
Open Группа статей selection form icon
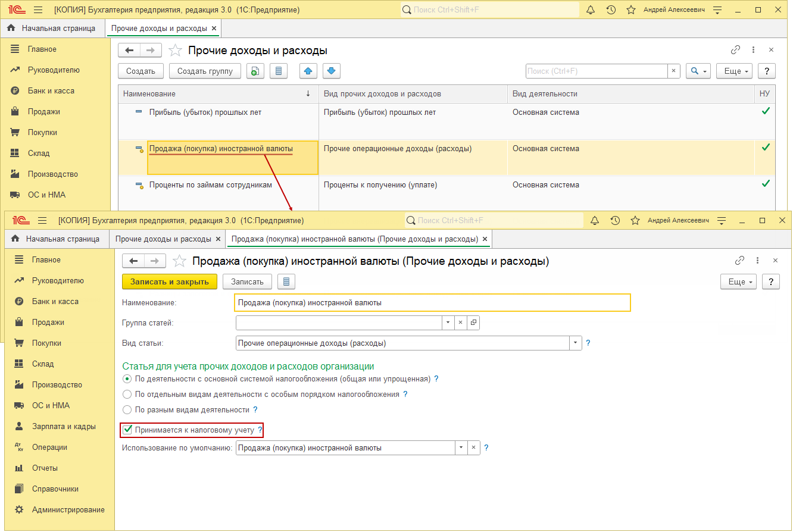[473, 323]
